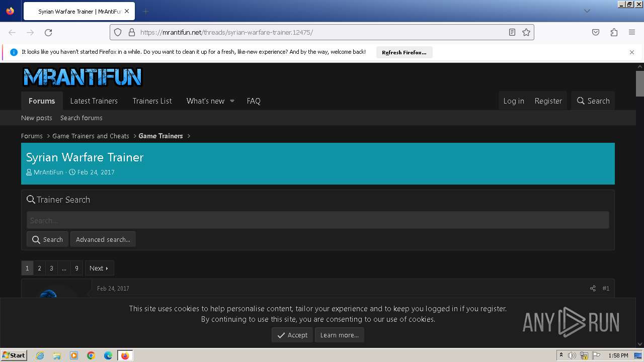The image size is (644, 362).
Task: Show hidden system tray icons arrow
Action: click(561, 355)
